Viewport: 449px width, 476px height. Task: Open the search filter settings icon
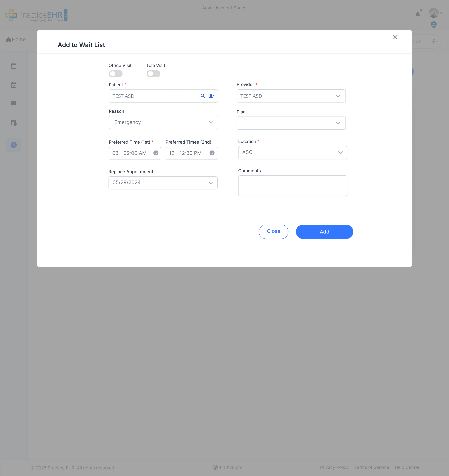point(435,41)
